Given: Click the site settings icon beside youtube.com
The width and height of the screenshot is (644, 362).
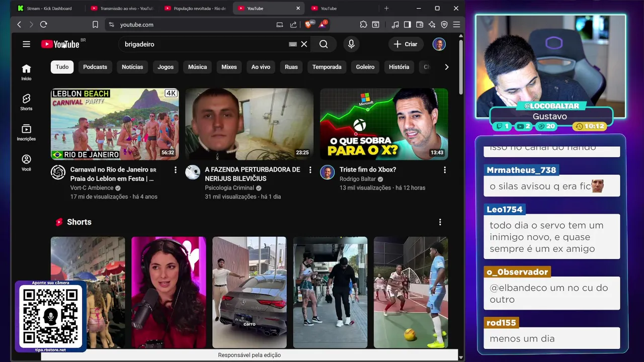Looking at the screenshot, I should [x=111, y=25].
